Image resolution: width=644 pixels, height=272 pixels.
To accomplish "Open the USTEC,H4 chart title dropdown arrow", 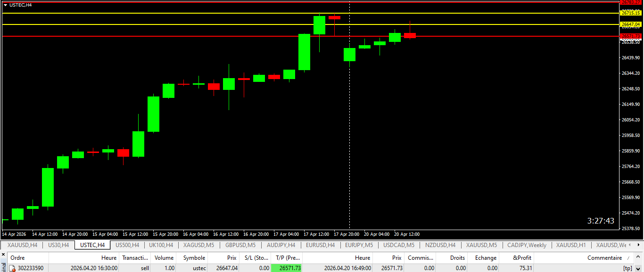I will (5, 5).
